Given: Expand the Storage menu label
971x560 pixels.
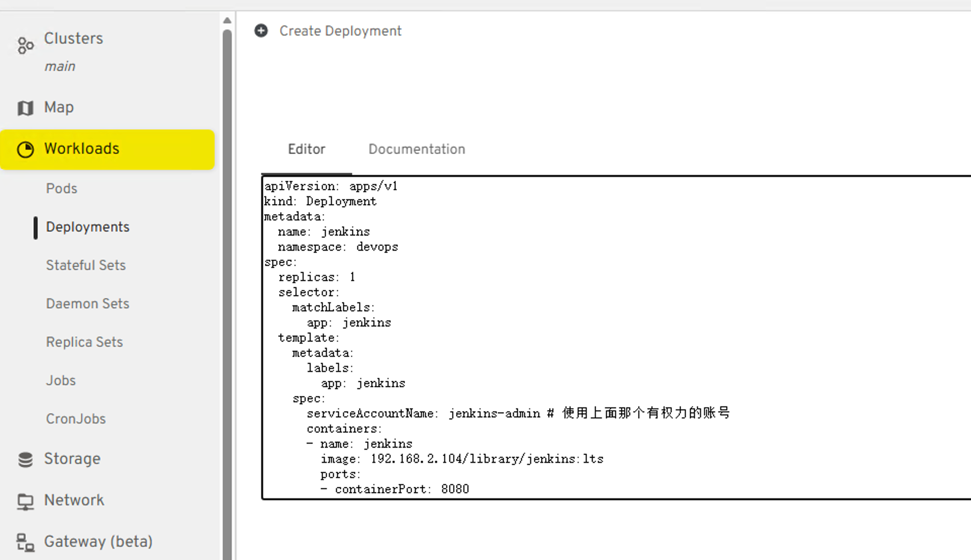Looking at the screenshot, I should [72, 459].
